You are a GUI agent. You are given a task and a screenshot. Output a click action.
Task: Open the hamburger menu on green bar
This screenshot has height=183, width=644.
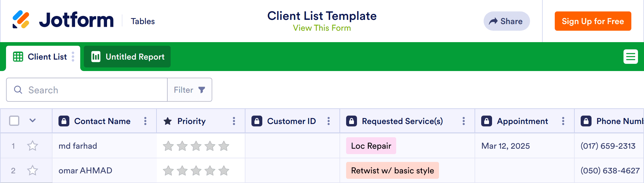[630, 57]
